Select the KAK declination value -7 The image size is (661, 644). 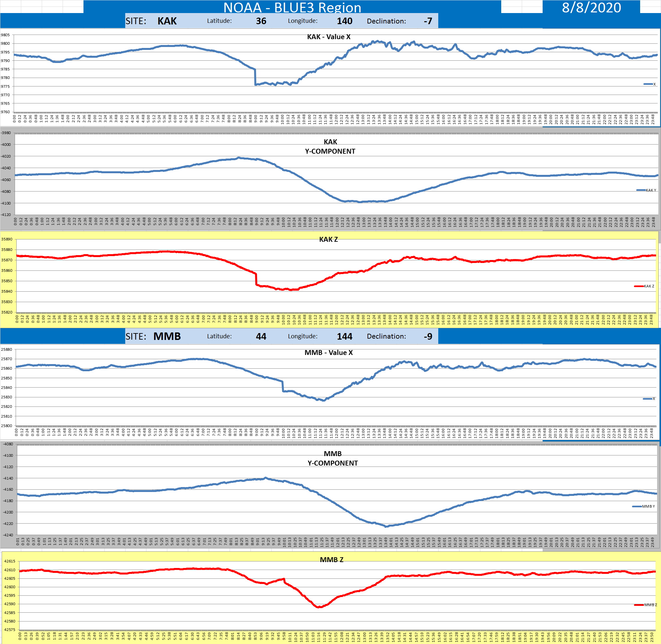428,21
